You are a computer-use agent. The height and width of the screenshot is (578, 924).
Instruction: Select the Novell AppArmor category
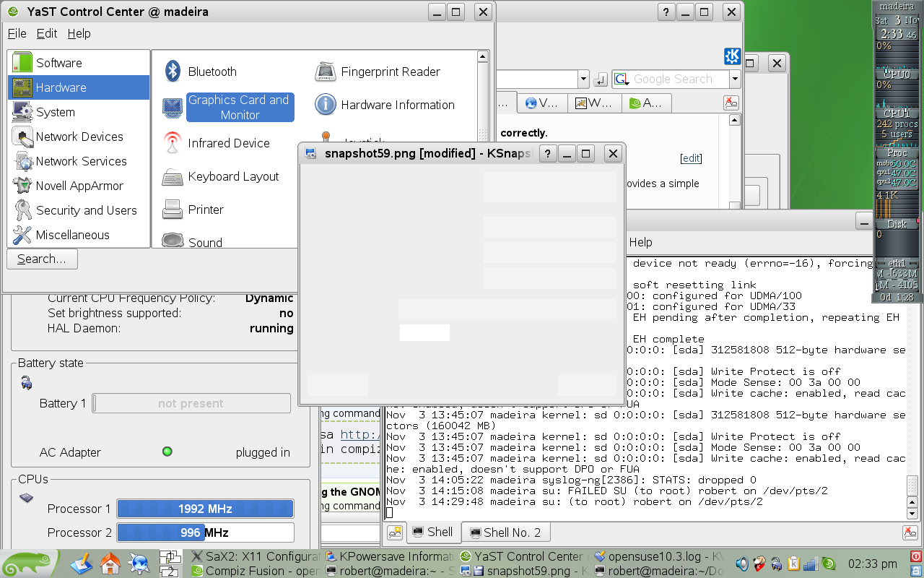pos(79,186)
